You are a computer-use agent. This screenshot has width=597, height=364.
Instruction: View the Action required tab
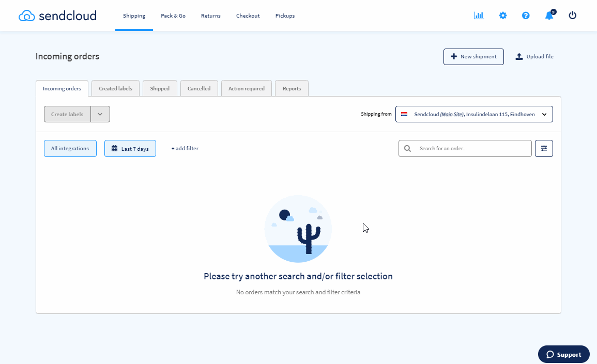247,88
